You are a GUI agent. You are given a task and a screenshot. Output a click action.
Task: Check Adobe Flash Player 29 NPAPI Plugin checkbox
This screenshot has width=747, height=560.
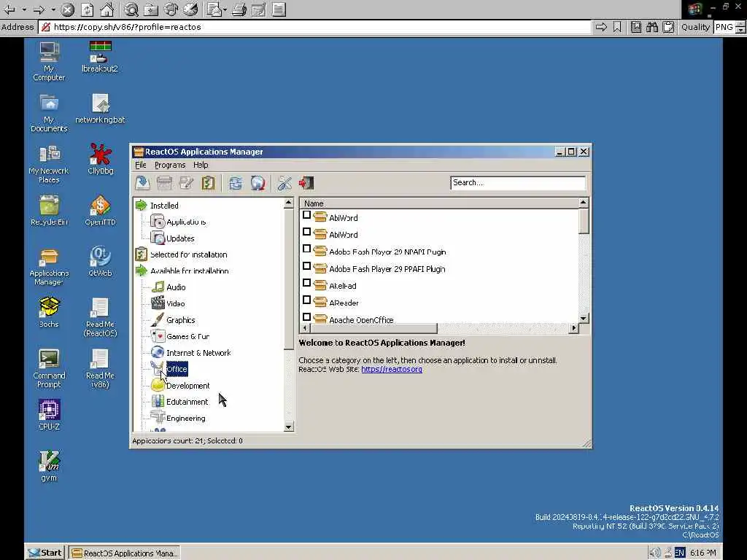click(307, 249)
